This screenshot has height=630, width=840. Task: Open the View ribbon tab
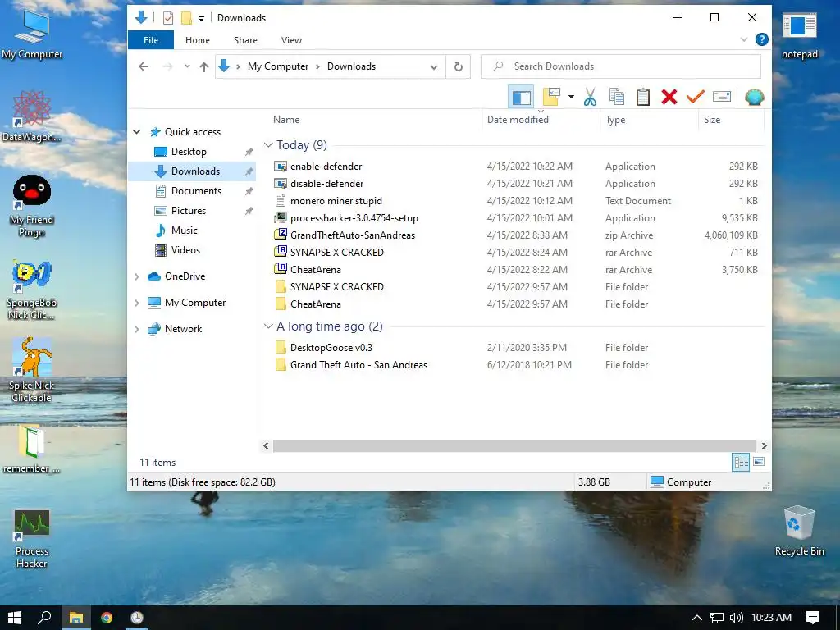[x=291, y=40]
